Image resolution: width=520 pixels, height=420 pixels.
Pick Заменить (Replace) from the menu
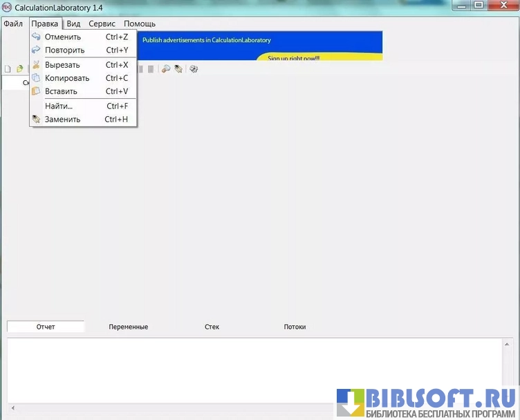(62, 120)
